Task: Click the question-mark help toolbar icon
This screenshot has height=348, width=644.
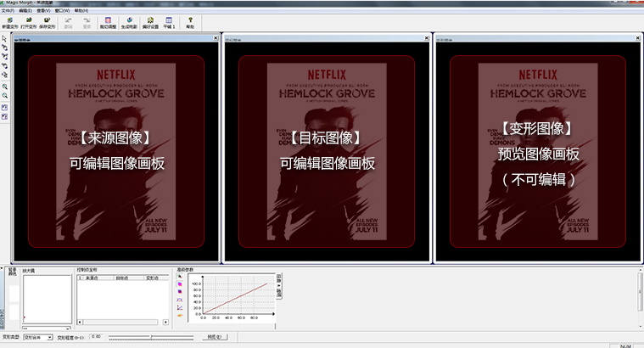Action: pos(190,23)
